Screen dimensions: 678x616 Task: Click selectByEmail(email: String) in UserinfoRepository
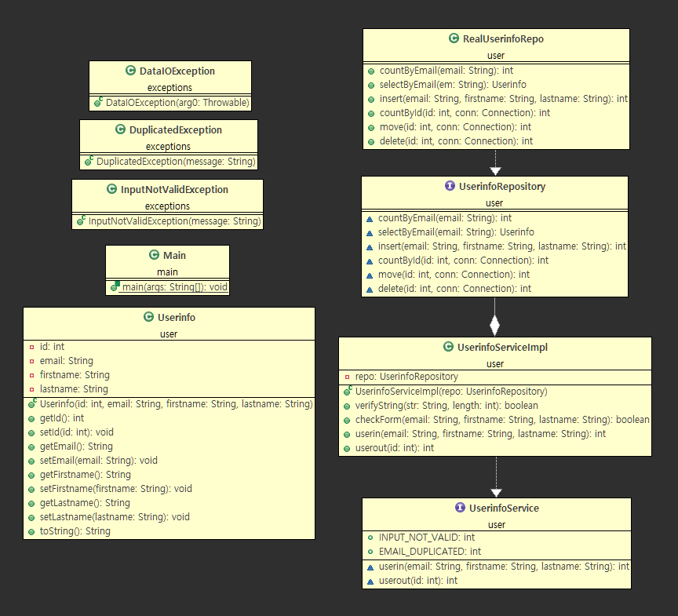pos(456,232)
